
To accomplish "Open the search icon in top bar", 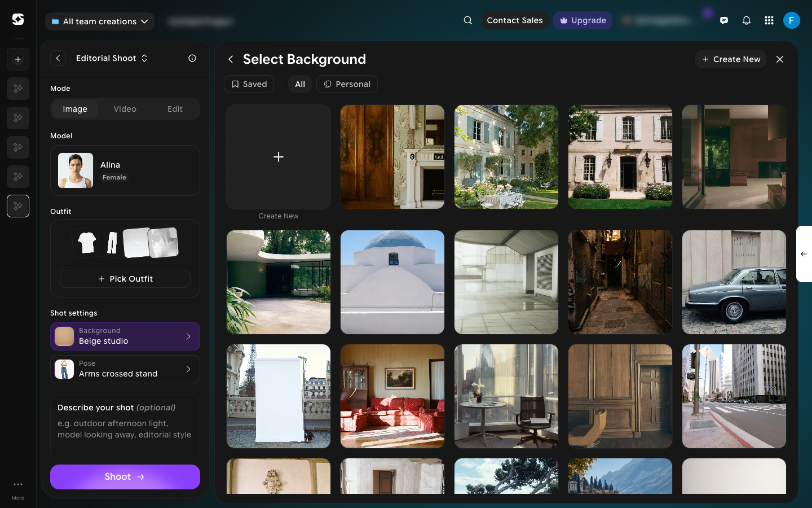I will 468,20.
